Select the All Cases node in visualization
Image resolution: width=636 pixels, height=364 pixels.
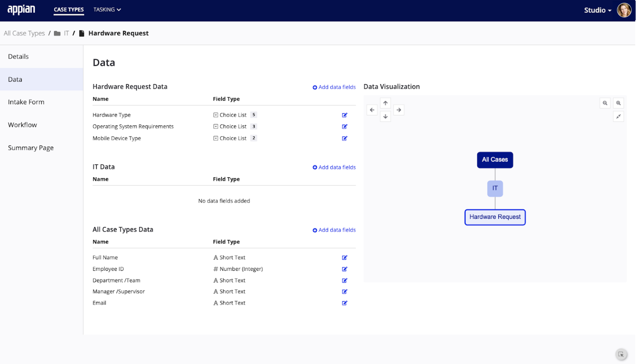point(495,160)
